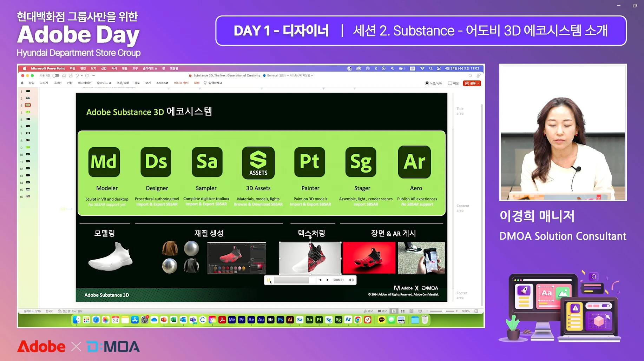Open the 슬라이드 쇼 menu in the menu bar

point(150,68)
